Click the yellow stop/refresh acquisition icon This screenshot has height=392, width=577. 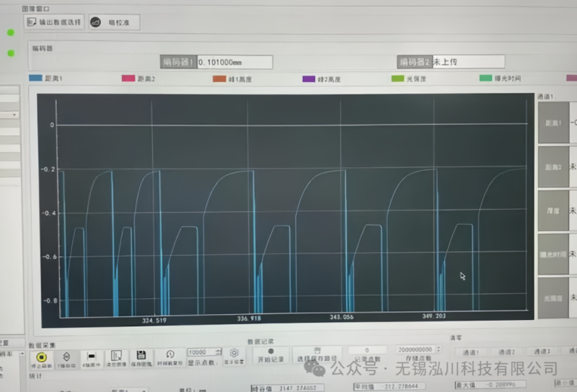42,356
